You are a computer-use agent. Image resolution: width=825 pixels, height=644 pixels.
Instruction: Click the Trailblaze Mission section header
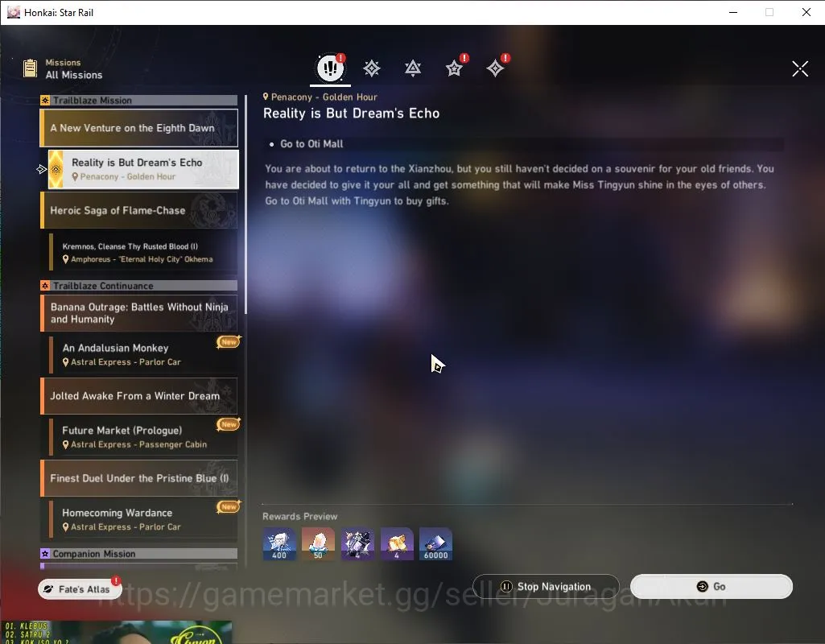point(139,101)
